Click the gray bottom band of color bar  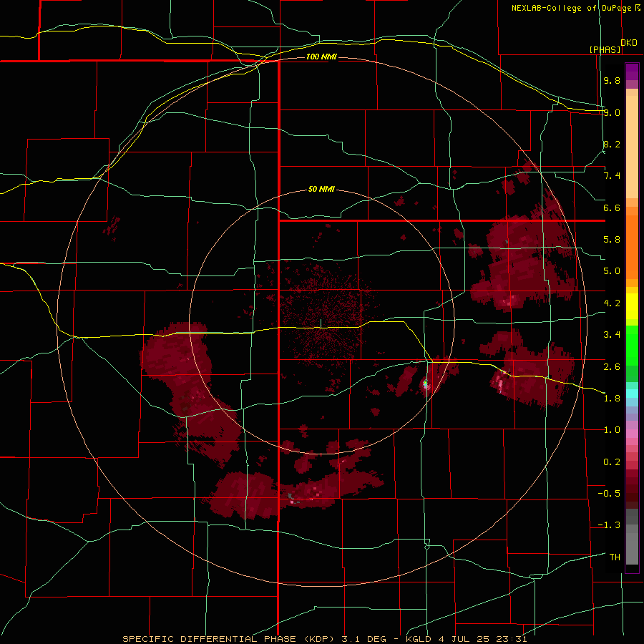632,550
